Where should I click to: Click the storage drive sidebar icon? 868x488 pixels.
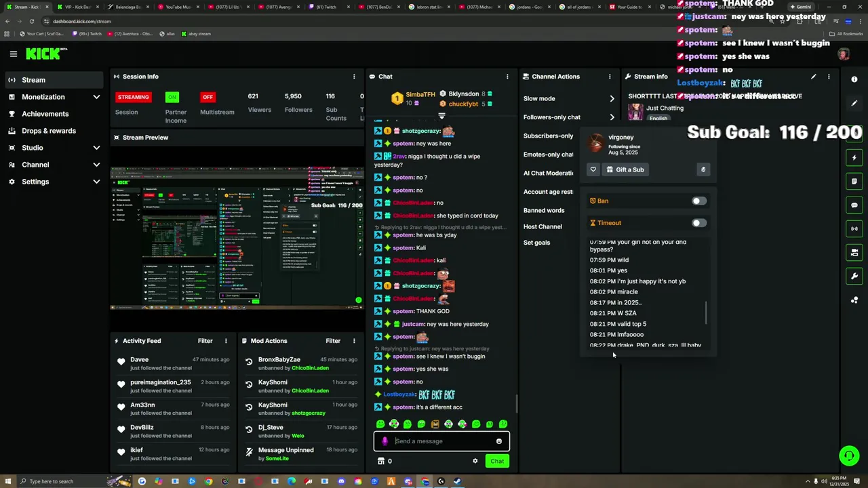pyautogui.click(x=854, y=252)
